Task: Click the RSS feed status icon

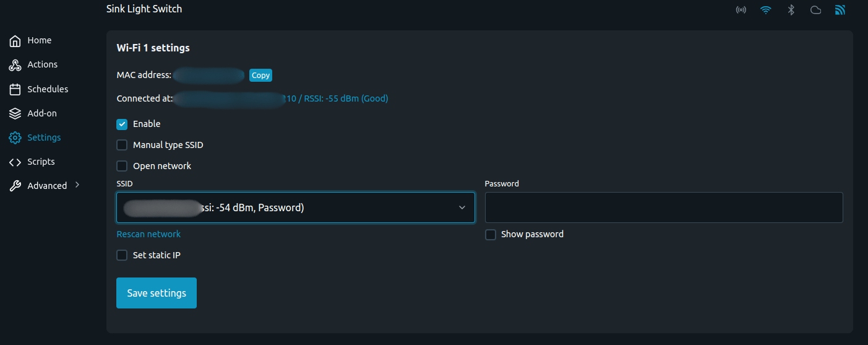Action: [x=840, y=10]
